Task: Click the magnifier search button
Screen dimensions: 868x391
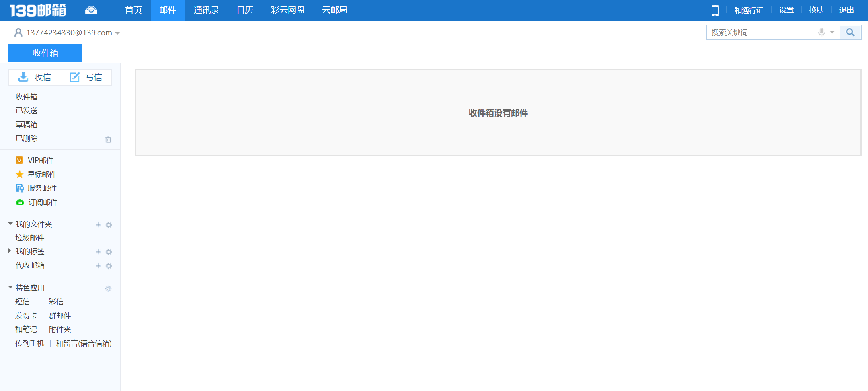Action: [850, 33]
